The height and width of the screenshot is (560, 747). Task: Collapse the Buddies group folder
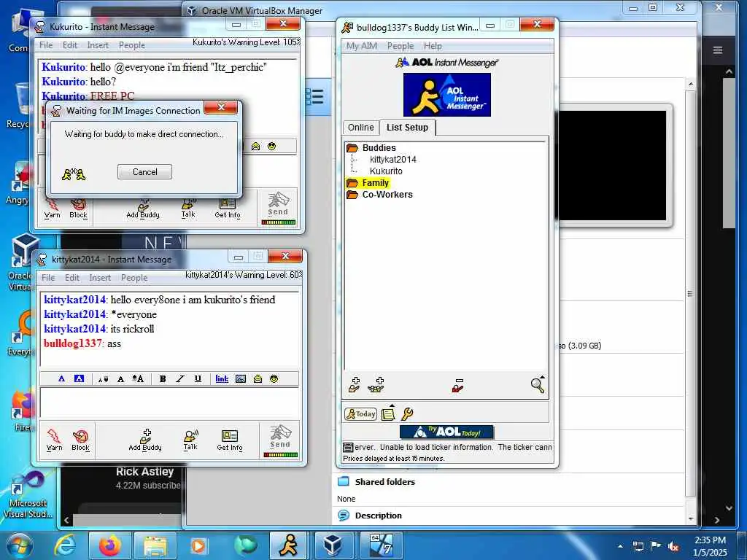point(352,147)
